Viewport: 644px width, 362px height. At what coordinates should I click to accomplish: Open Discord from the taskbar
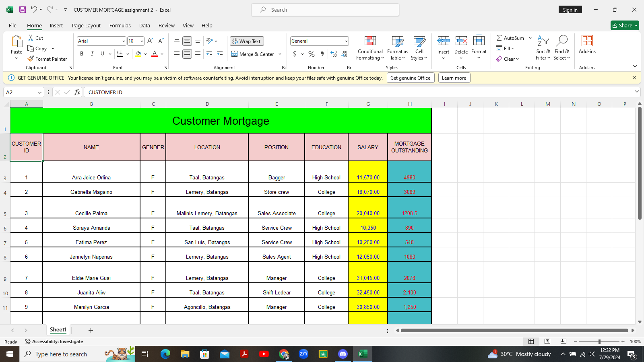click(343, 354)
